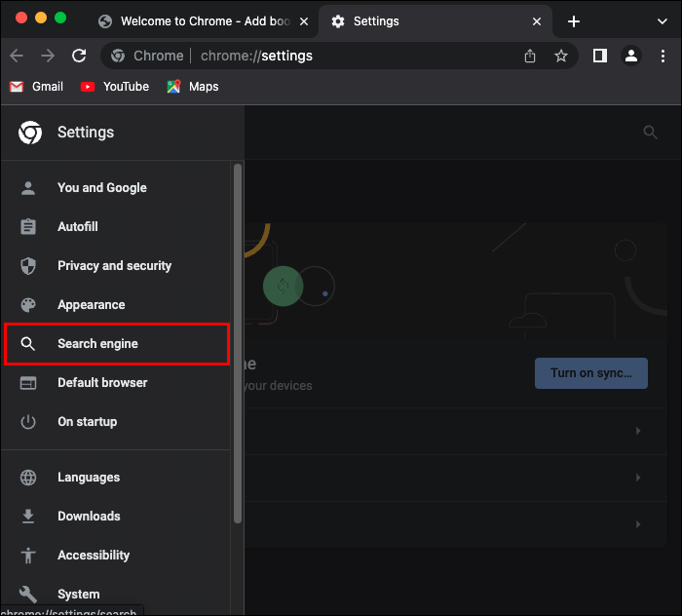Open the profile avatar icon
The height and width of the screenshot is (616, 682).
coord(631,57)
